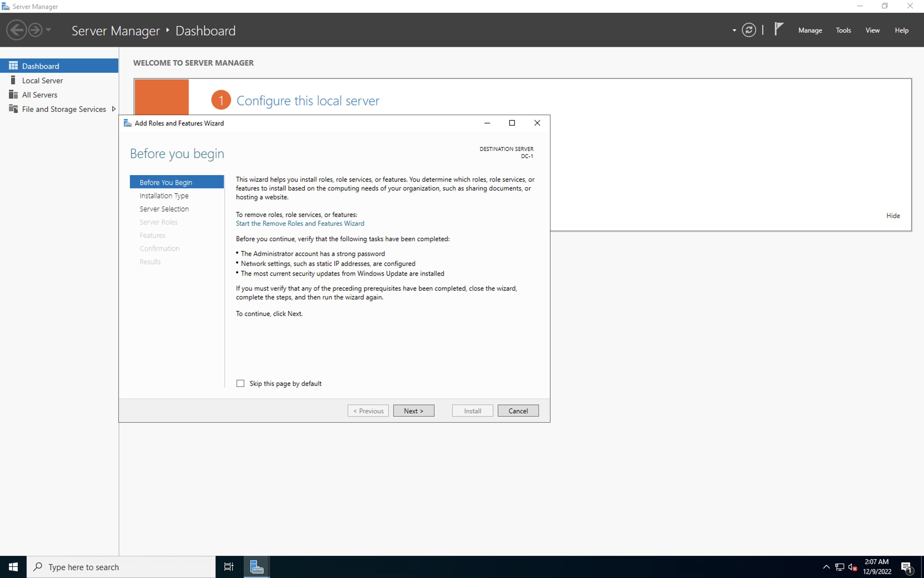Click the taskbar search box

coord(121,567)
